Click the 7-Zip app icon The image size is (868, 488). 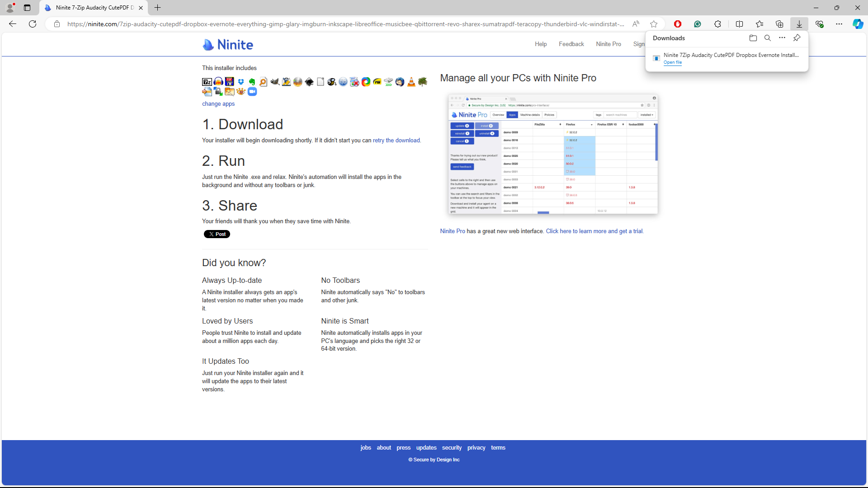[x=207, y=82]
